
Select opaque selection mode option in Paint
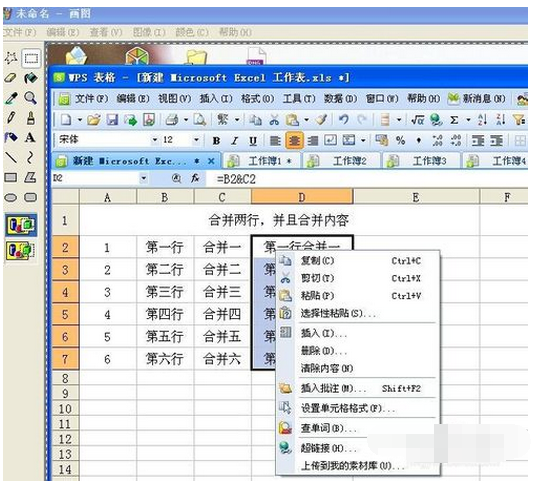click(21, 225)
